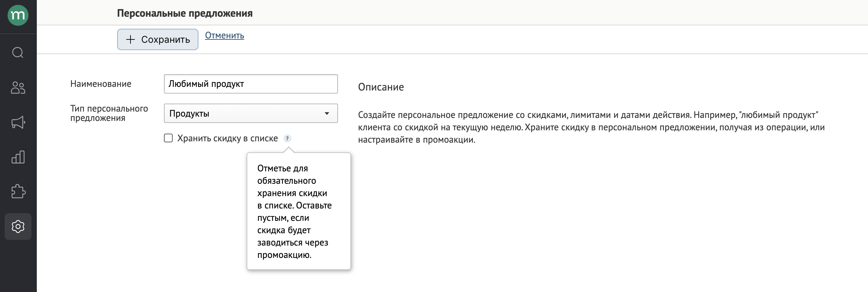
Task: Open the integrations puzzle icon
Action: pos(18,191)
